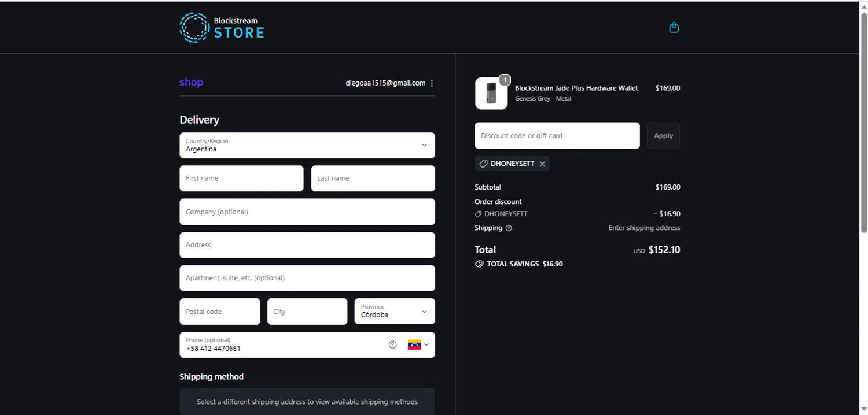This screenshot has height=415, width=868.
Task: Click the First name field
Action: pyautogui.click(x=241, y=179)
